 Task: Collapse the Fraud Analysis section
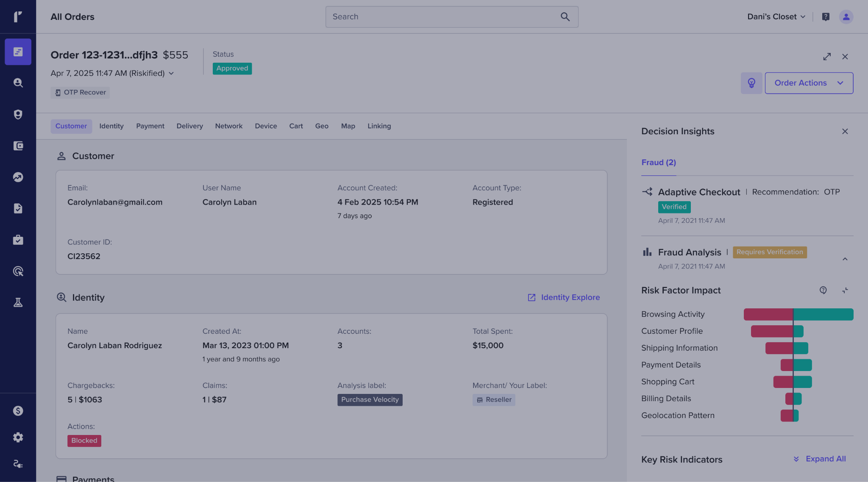pyautogui.click(x=845, y=259)
